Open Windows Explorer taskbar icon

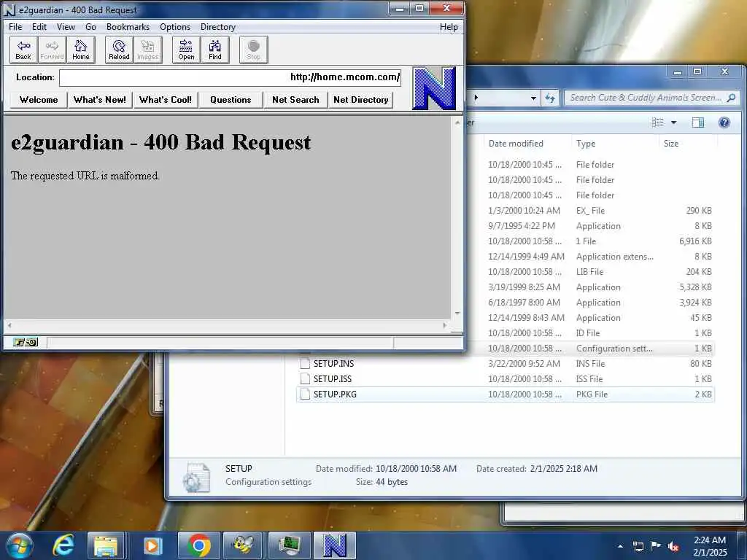point(106,545)
